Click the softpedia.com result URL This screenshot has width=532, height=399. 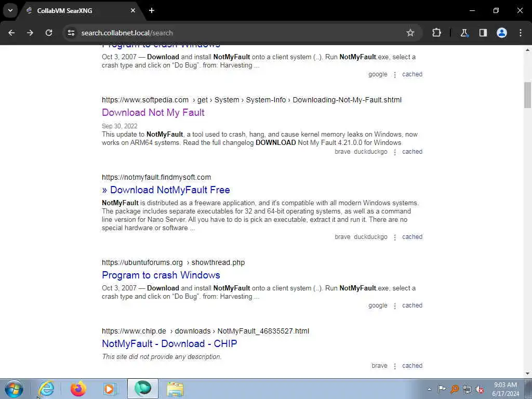tap(251, 100)
